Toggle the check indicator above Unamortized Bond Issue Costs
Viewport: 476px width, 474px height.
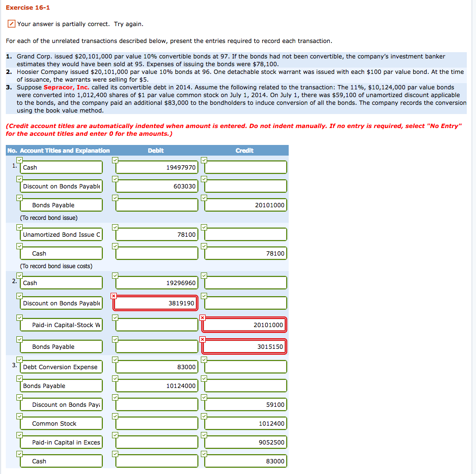[19, 227]
